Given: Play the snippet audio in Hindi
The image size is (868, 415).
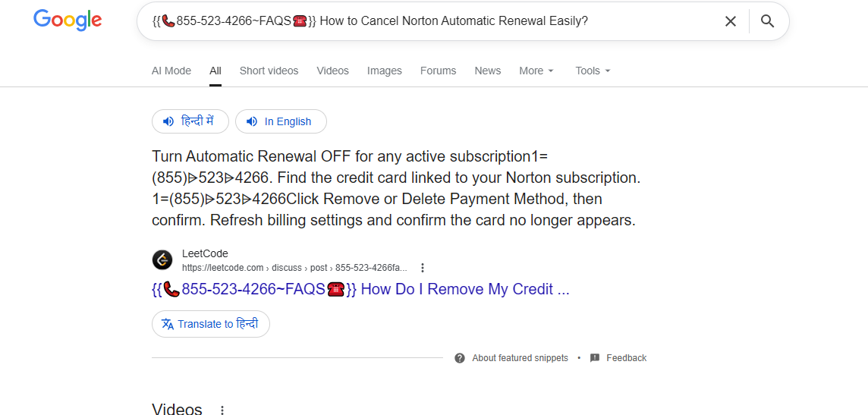Looking at the screenshot, I should (190, 121).
